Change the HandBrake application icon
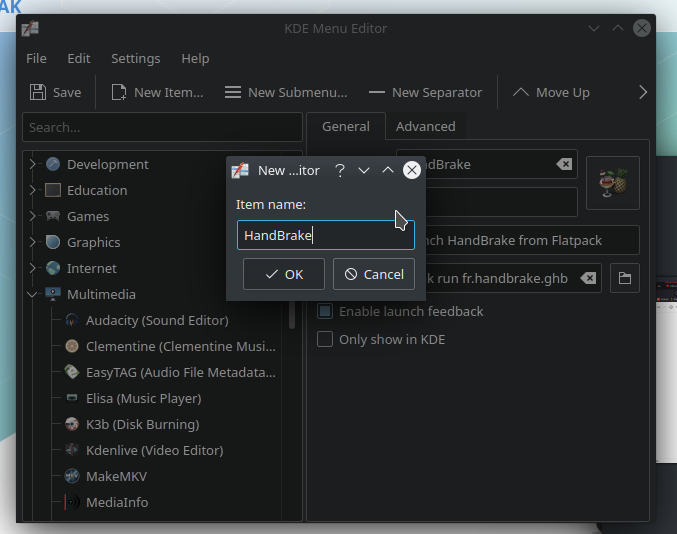 point(613,183)
